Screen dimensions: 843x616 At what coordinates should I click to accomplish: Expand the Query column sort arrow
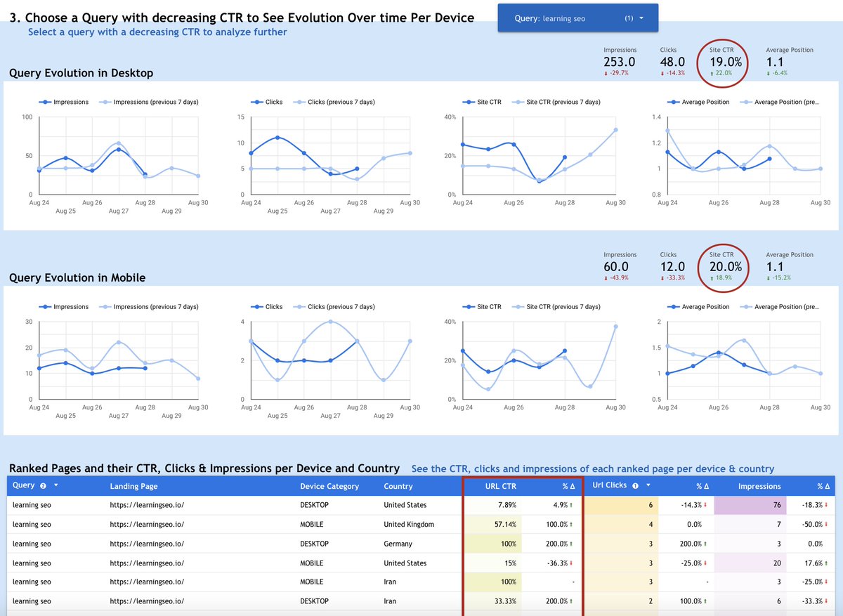coord(56,486)
